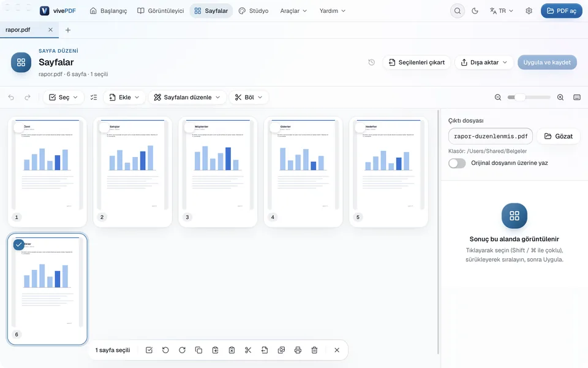Screen dimensions: 588x368
Task: Expand the Böl dropdown
Action: click(x=249, y=98)
